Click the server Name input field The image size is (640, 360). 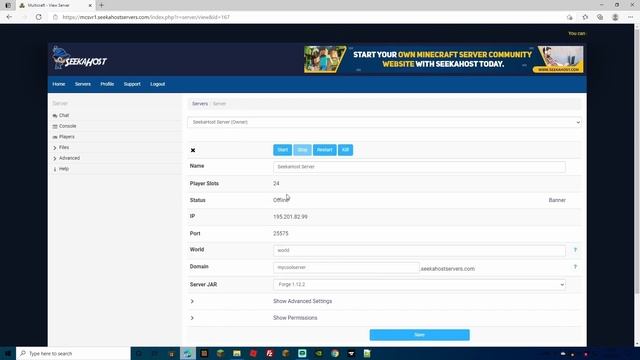(x=419, y=167)
